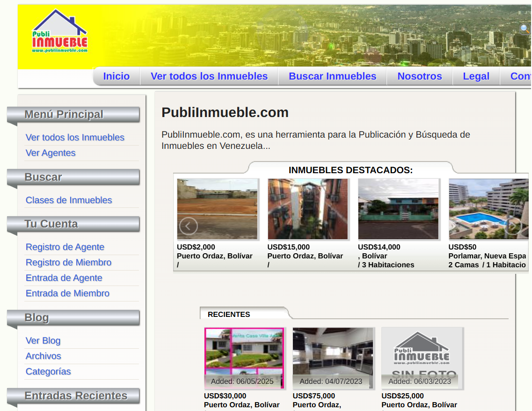This screenshot has width=532, height=411.
Task: Click the carousel next arrow
Action: tap(512, 226)
